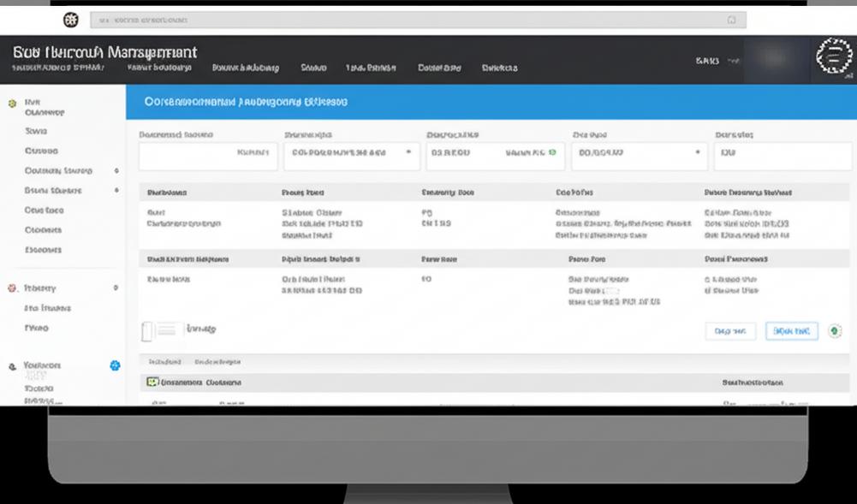Image resolution: width=857 pixels, height=504 pixels.
Task: Click the round browser icon left of the address bar
Action: (71, 19)
